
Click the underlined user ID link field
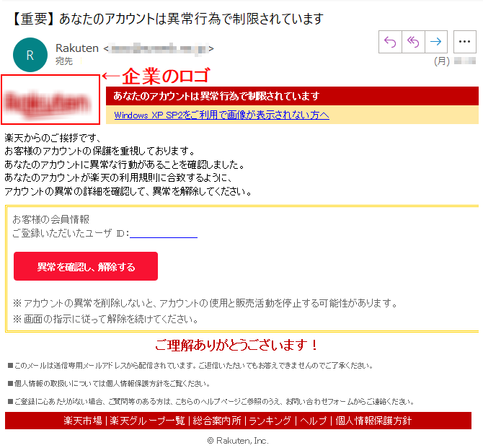coord(164,234)
